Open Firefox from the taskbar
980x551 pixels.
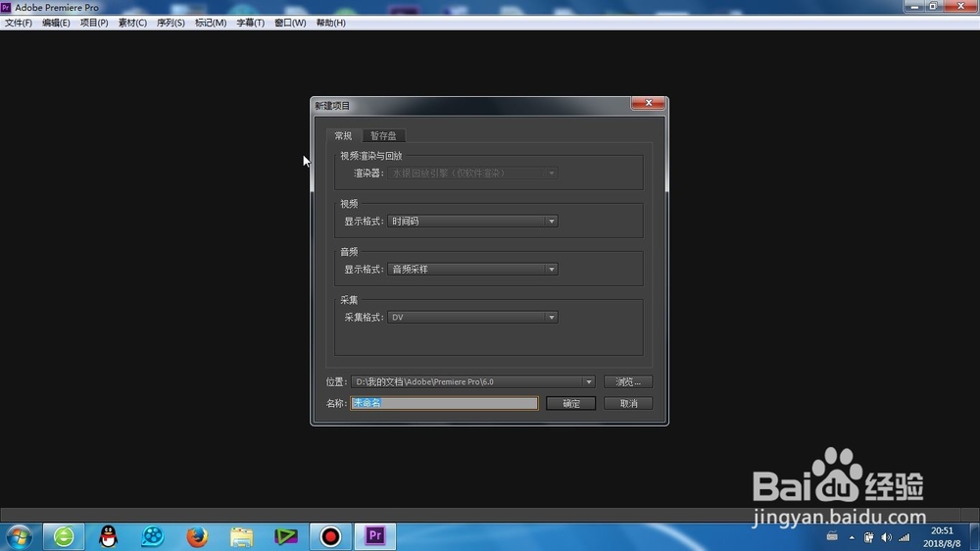pyautogui.click(x=197, y=536)
